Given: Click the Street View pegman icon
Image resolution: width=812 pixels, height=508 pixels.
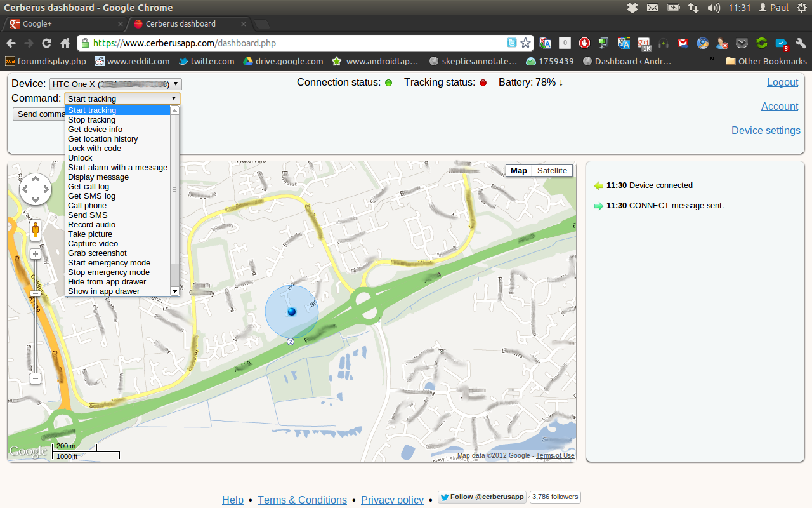Looking at the screenshot, I should coord(36,229).
